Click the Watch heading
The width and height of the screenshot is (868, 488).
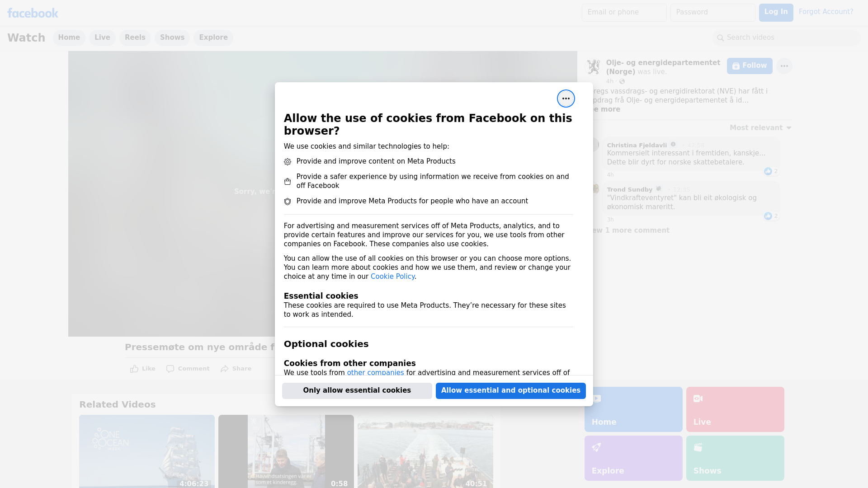pos(26,38)
